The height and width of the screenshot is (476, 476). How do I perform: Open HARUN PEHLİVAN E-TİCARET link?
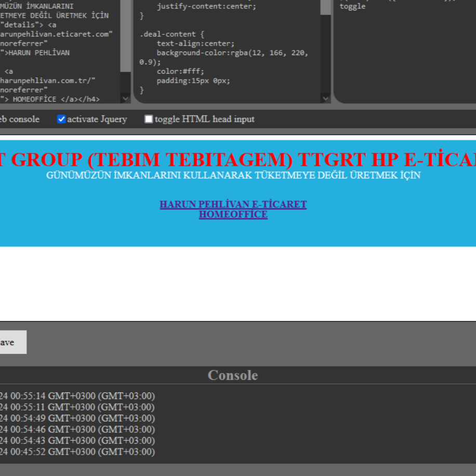click(233, 204)
